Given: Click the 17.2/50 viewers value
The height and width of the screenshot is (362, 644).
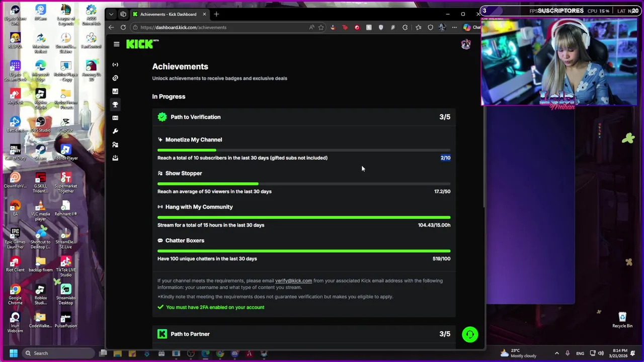Looking at the screenshot, I should [442, 192].
